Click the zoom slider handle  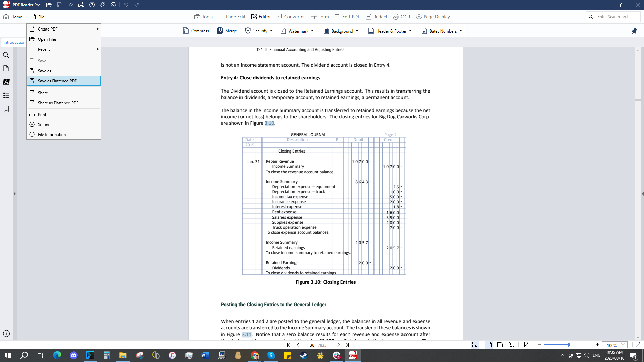[568, 345]
